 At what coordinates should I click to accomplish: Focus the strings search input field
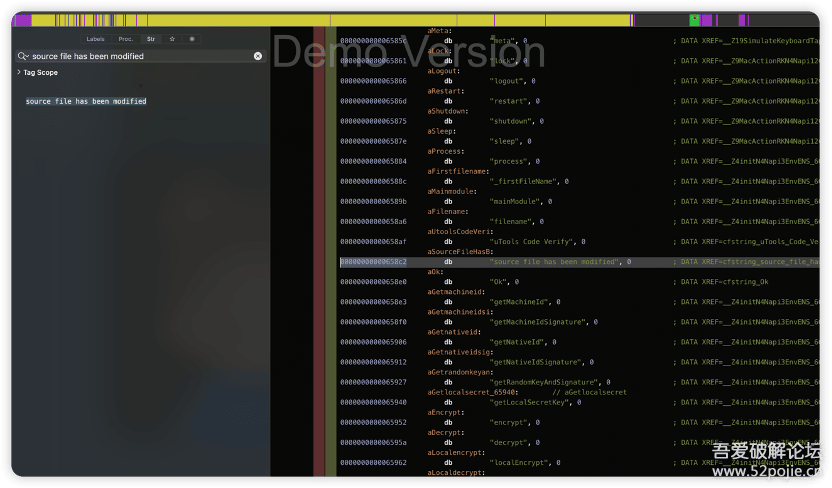(141, 56)
